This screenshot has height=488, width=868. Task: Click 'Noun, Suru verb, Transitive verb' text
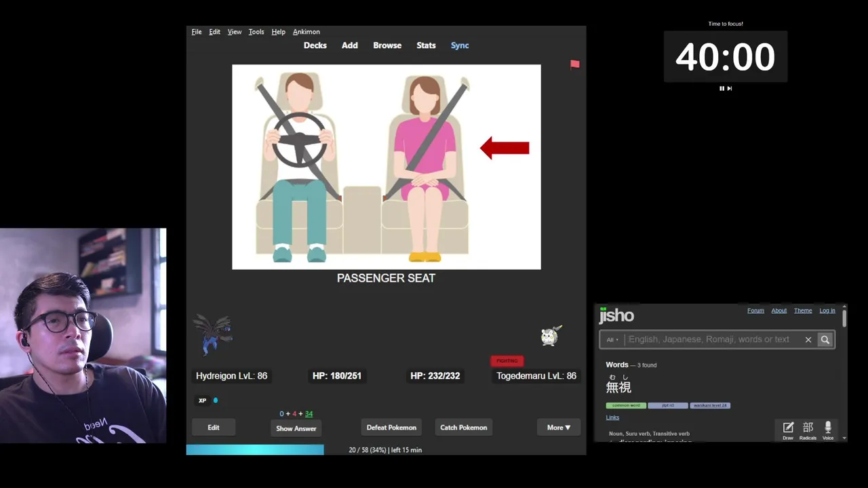point(650,434)
